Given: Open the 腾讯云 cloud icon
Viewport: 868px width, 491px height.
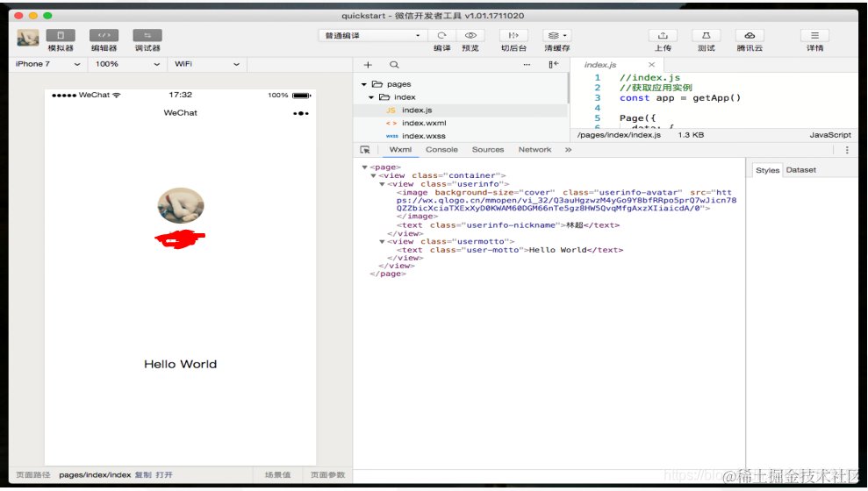Looking at the screenshot, I should pos(750,35).
